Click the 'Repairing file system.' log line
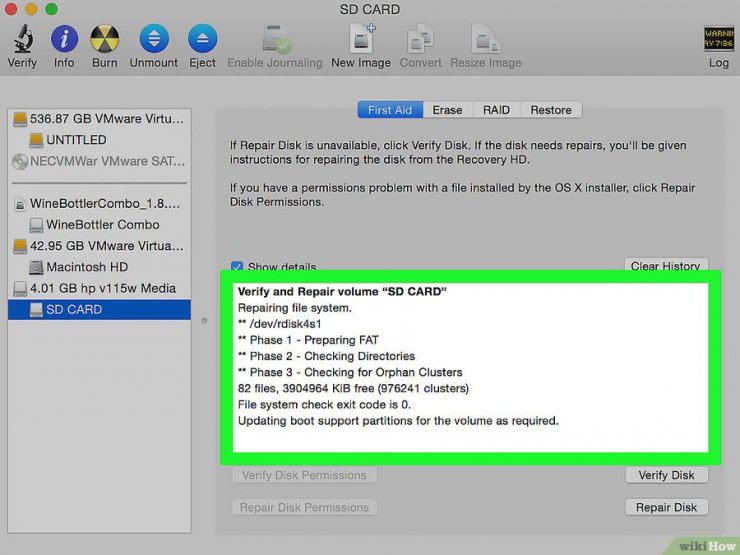 tap(294, 308)
